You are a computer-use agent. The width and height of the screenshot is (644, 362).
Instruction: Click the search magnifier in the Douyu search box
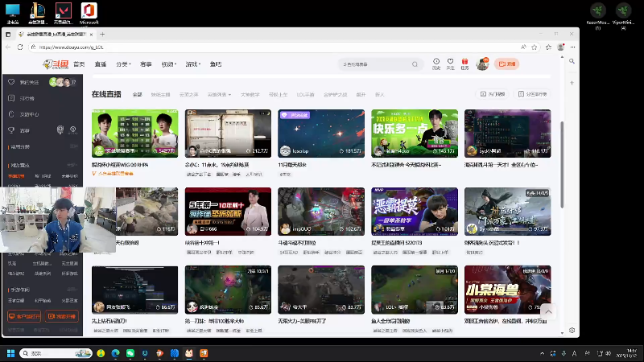coord(415,64)
